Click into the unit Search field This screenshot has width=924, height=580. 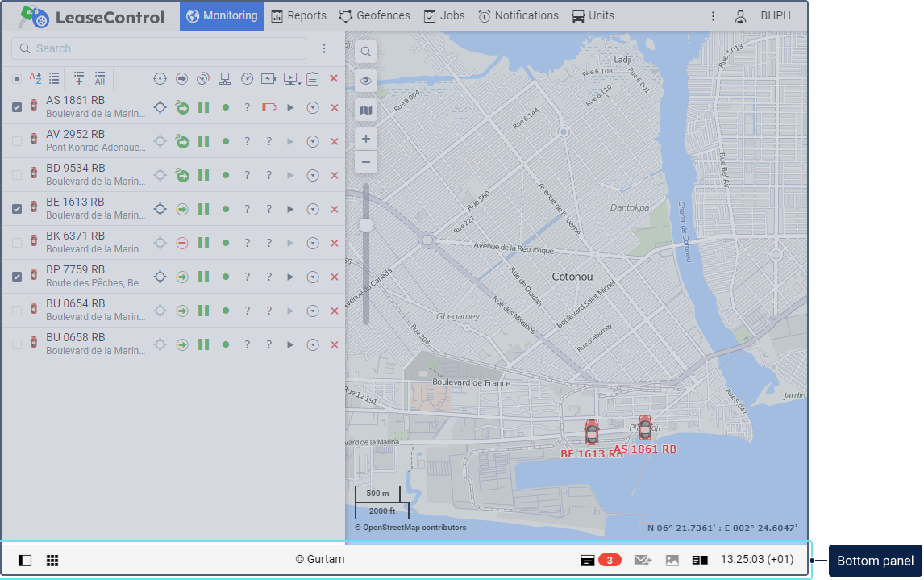point(161,48)
